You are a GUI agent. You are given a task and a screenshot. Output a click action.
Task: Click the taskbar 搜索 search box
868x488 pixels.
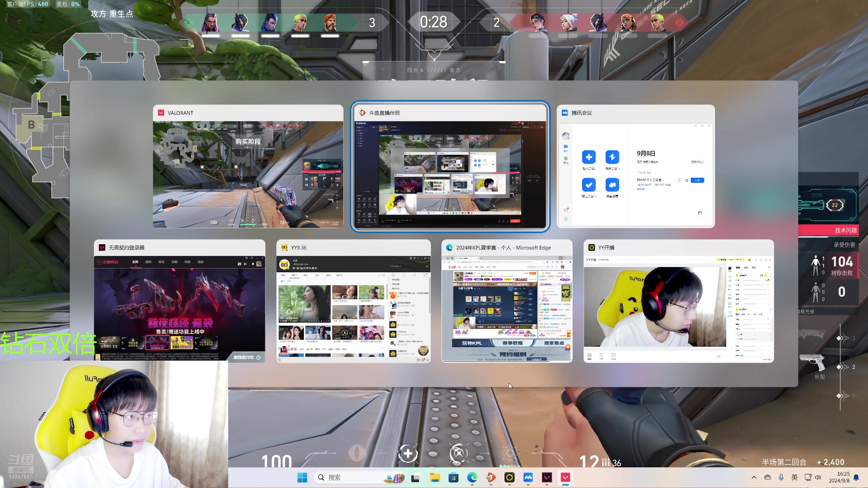(359, 478)
